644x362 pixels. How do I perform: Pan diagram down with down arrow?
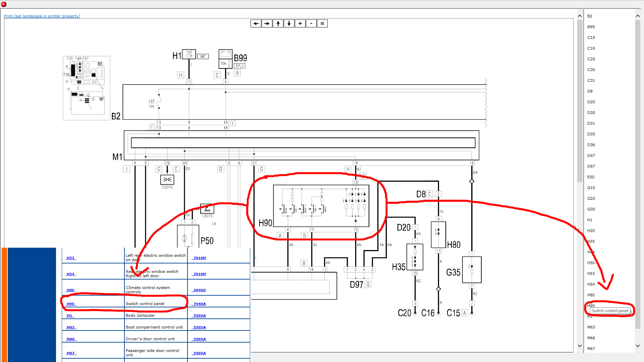pyautogui.click(x=289, y=23)
